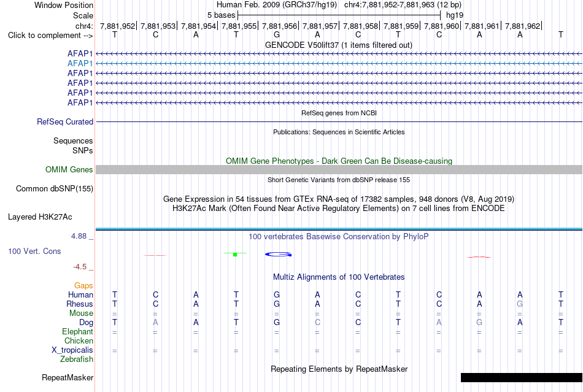This screenshot has height=392, width=583.
Task: Open the H3K27Ac Mark ENCODE title
Action: [339, 208]
